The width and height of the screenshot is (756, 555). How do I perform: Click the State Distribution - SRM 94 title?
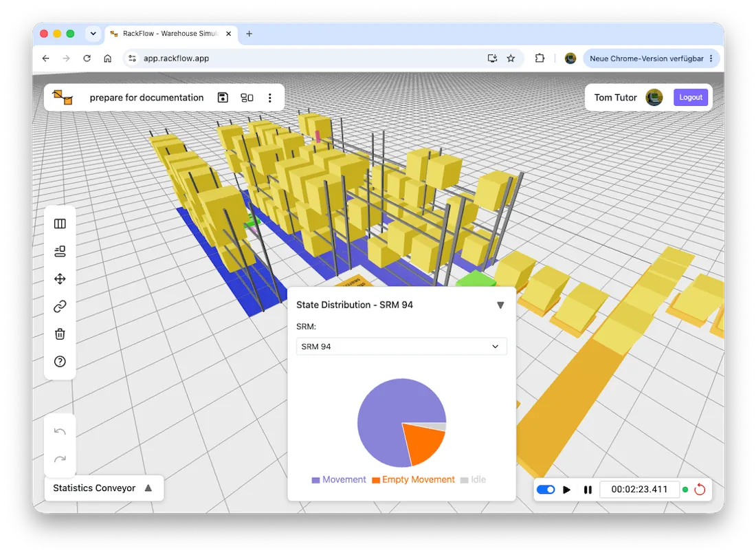[355, 305]
